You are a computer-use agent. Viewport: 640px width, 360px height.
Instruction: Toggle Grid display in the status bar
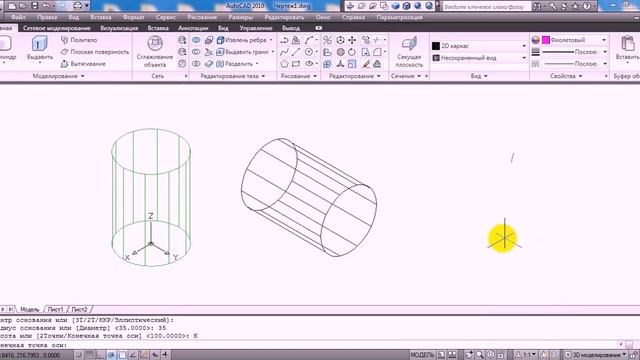coord(90,355)
